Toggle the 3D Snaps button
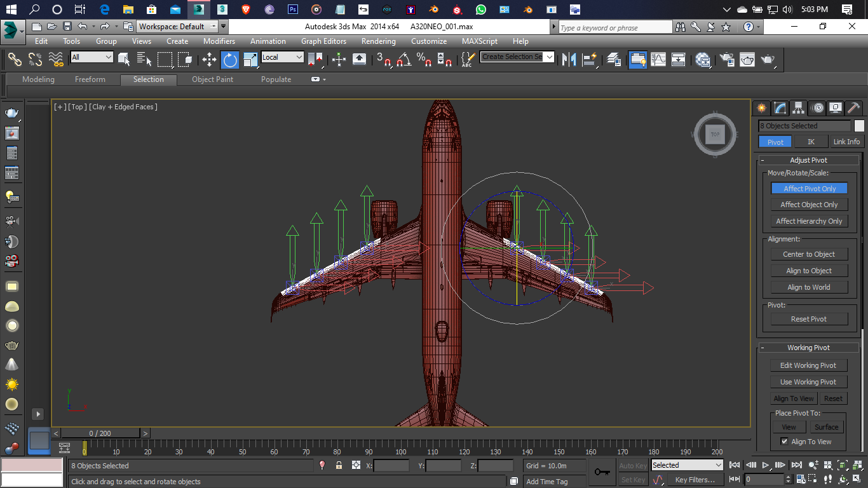The height and width of the screenshot is (488, 868). click(x=383, y=60)
